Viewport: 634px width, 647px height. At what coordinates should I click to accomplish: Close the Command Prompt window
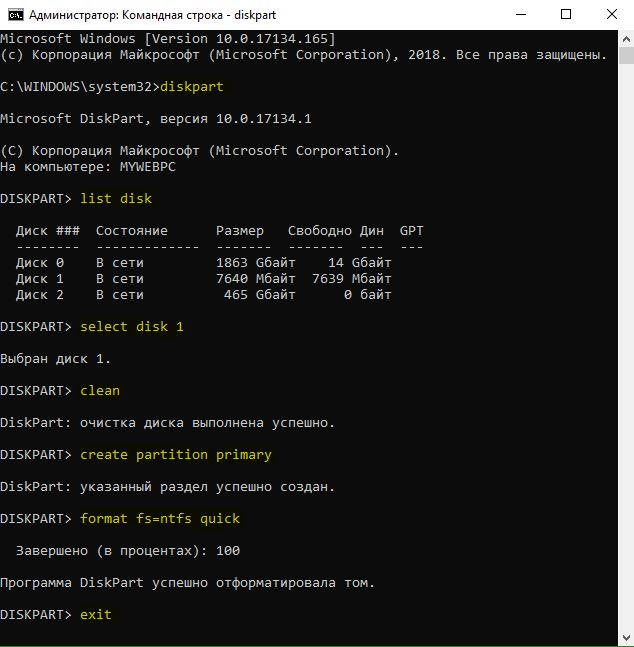[x=612, y=14]
